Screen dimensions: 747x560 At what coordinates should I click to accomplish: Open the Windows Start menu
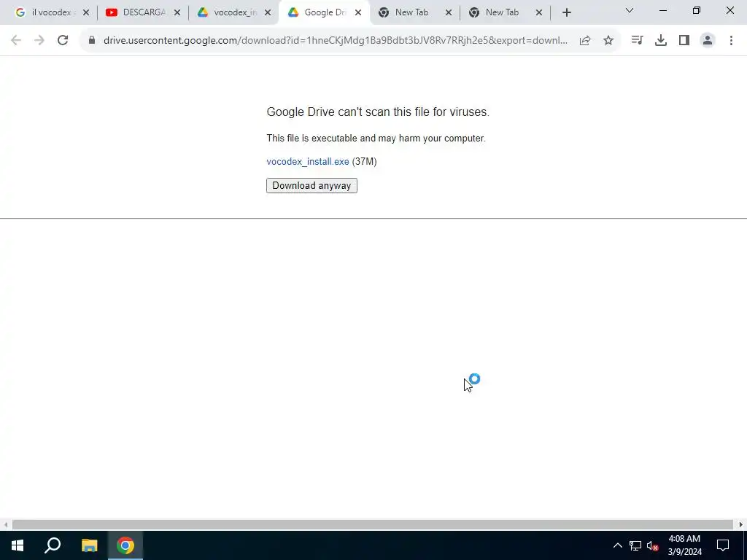coord(18,545)
